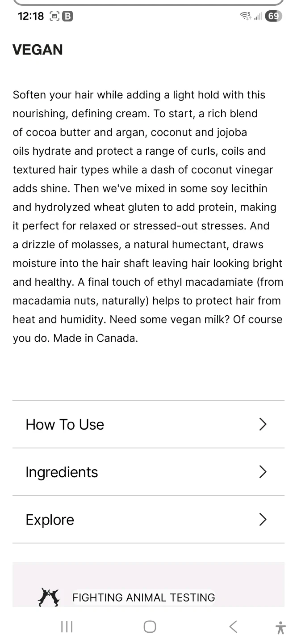The image size is (297, 644).
Task: Tap the FIGHTING ANIMAL TESTING link
Action: tap(143, 597)
